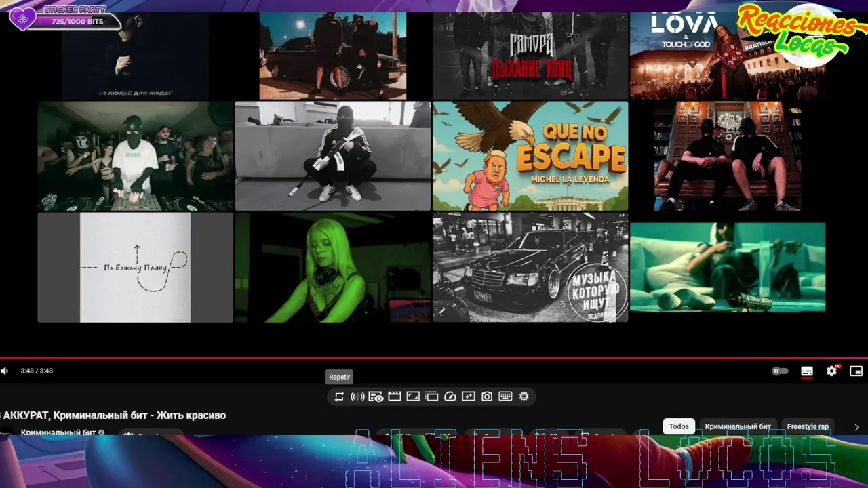Open the teal-tinted sofa scene thumbnail
This screenshot has width=868, height=488.
pyautogui.click(x=728, y=267)
